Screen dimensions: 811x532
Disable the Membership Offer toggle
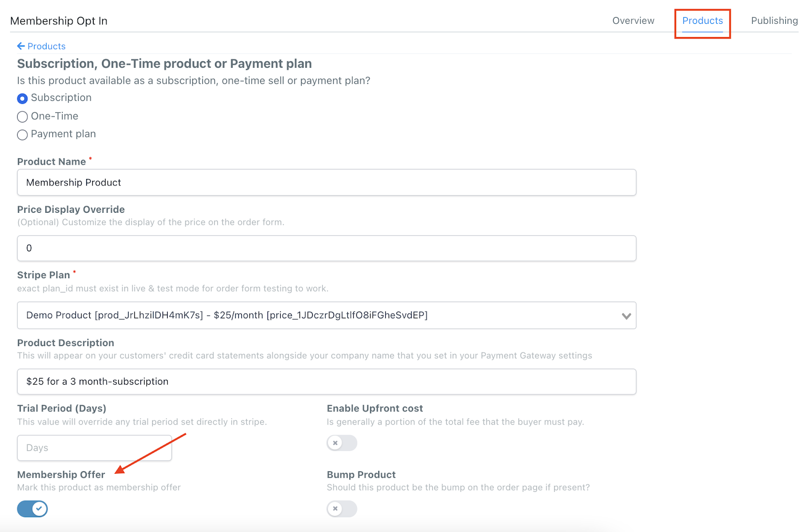[x=32, y=509]
